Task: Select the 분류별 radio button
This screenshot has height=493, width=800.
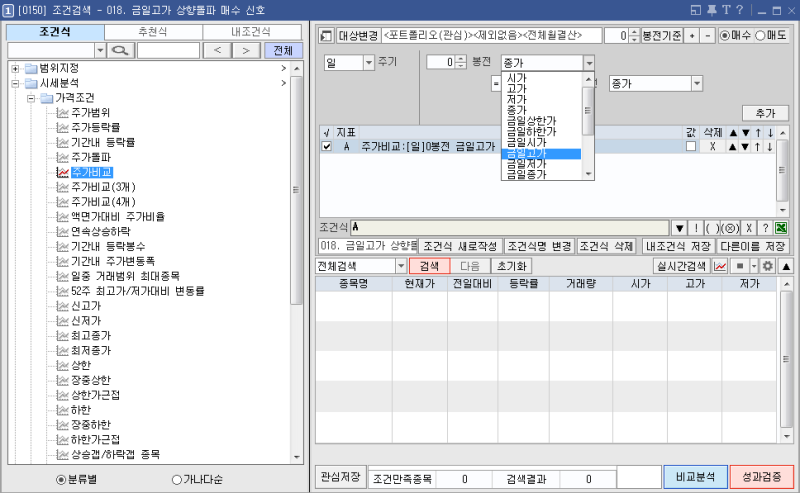Action: (61, 480)
